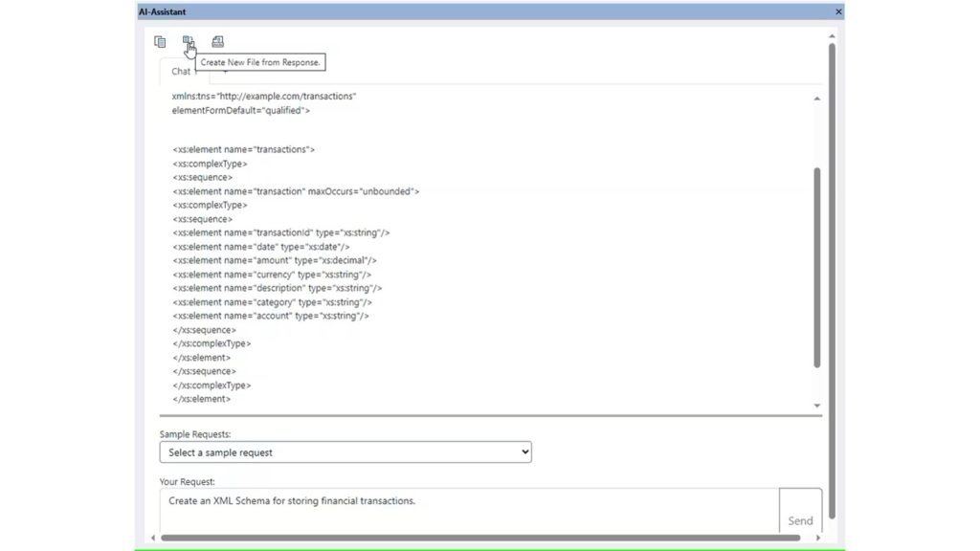Click Create New File from Response icon

click(x=189, y=42)
